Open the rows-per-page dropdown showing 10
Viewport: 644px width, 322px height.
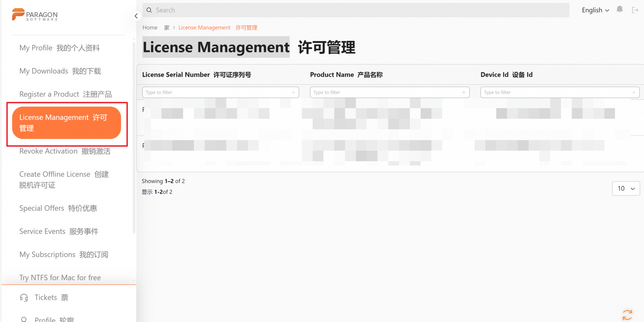[x=626, y=189]
